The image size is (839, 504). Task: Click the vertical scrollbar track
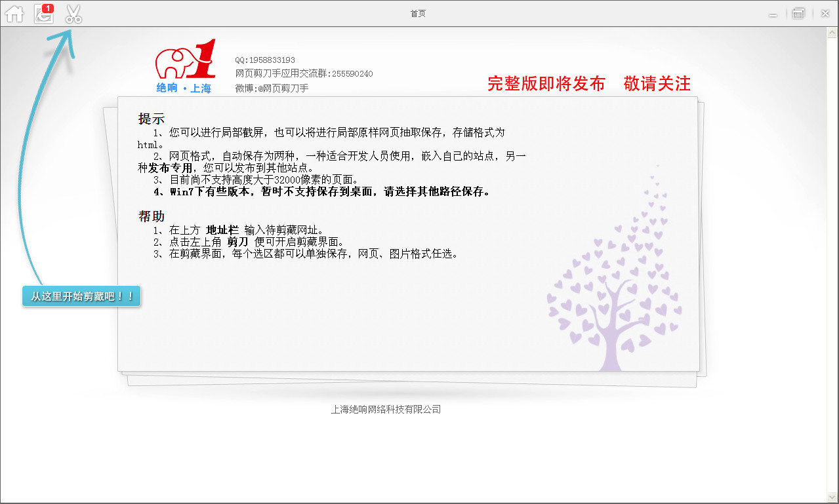832,262
